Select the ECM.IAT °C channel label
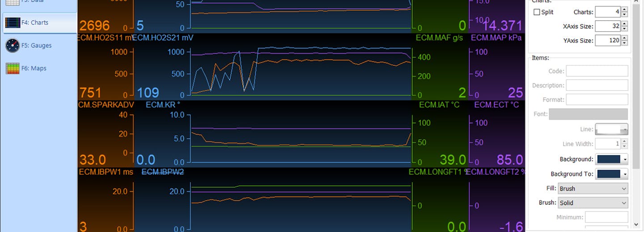Image resolution: width=644 pixels, height=232 pixels. (439, 105)
